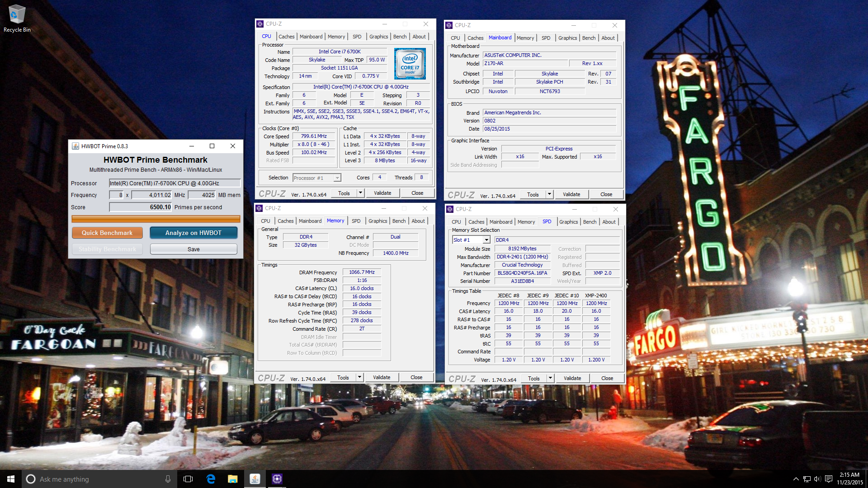The width and height of the screenshot is (868, 488).
Task: Click the volume speaker tray icon
Action: point(817,479)
